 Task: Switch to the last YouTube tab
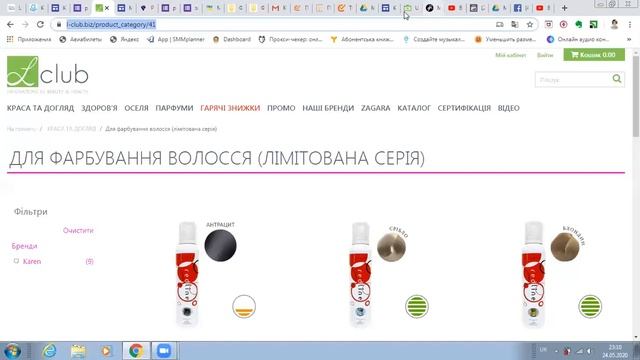tap(542, 8)
